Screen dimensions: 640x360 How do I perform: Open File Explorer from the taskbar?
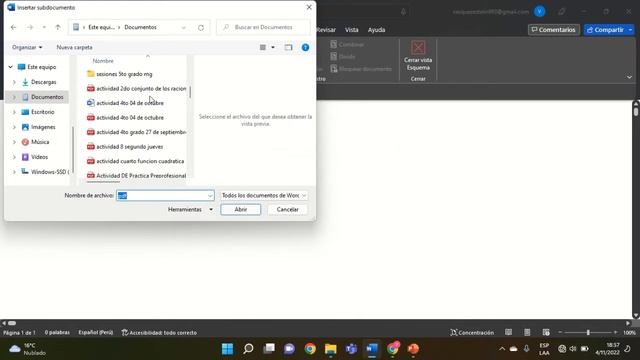tap(331, 349)
